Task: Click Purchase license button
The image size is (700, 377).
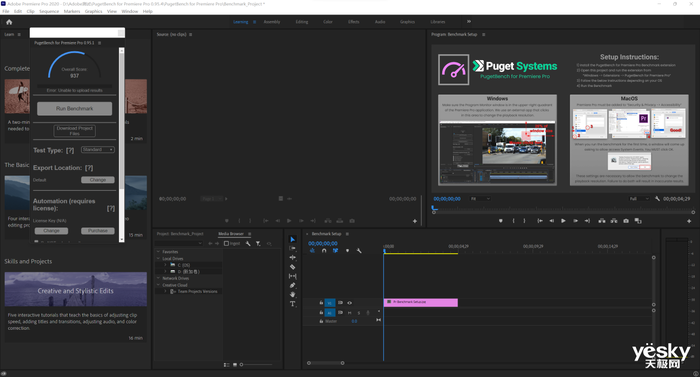Action: pos(98,231)
